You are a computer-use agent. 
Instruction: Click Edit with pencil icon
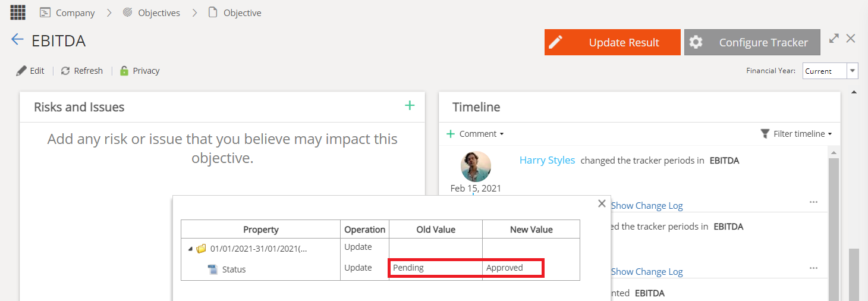click(x=30, y=71)
